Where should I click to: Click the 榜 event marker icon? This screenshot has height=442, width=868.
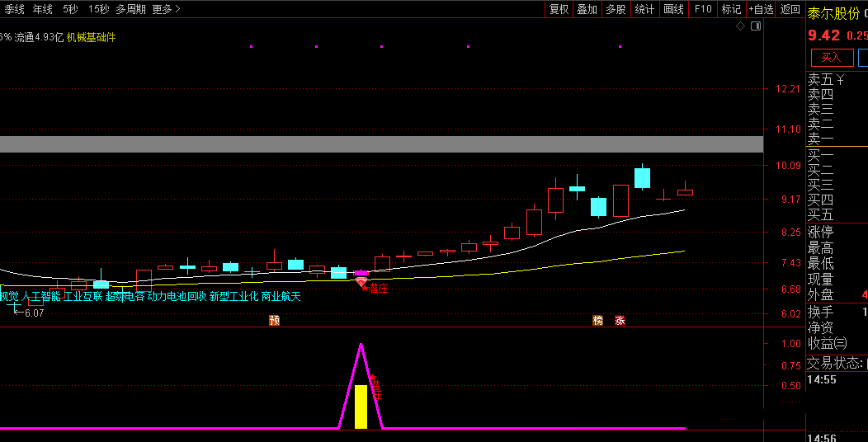pyautogui.click(x=598, y=320)
